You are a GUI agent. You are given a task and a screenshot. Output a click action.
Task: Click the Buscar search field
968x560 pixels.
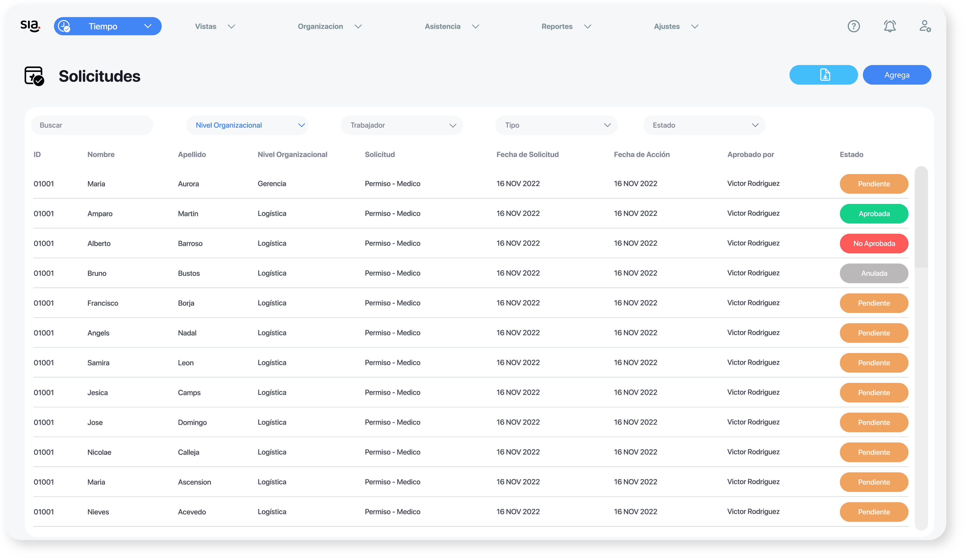[92, 125]
